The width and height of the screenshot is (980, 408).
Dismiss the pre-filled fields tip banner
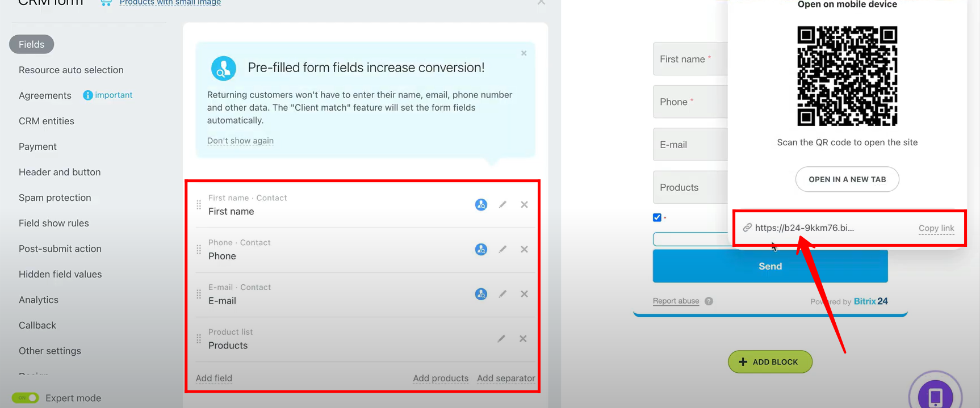tap(523, 53)
